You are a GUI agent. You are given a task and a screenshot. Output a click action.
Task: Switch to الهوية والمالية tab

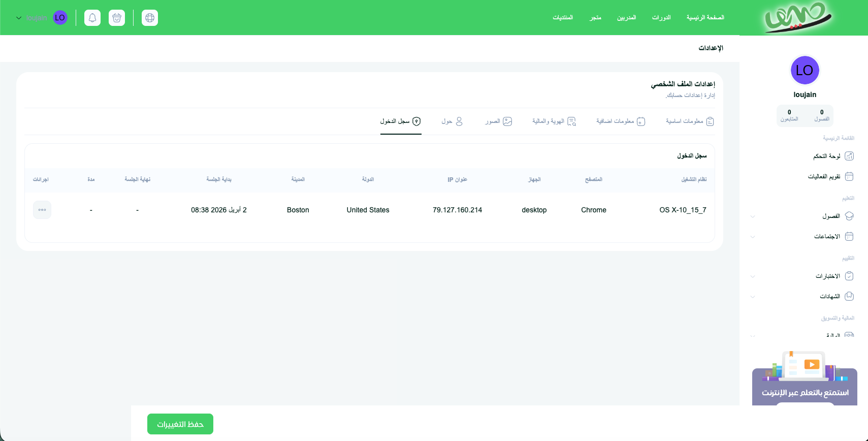(x=554, y=121)
